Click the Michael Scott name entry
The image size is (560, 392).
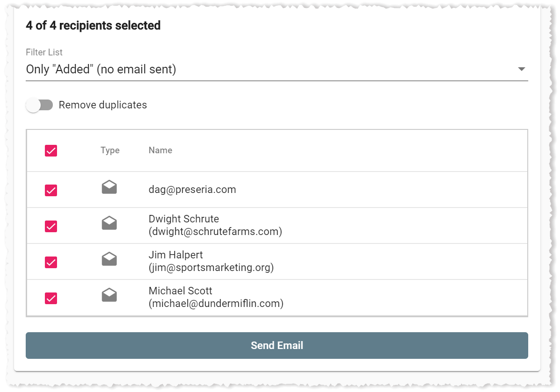click(x=216, y=297)
